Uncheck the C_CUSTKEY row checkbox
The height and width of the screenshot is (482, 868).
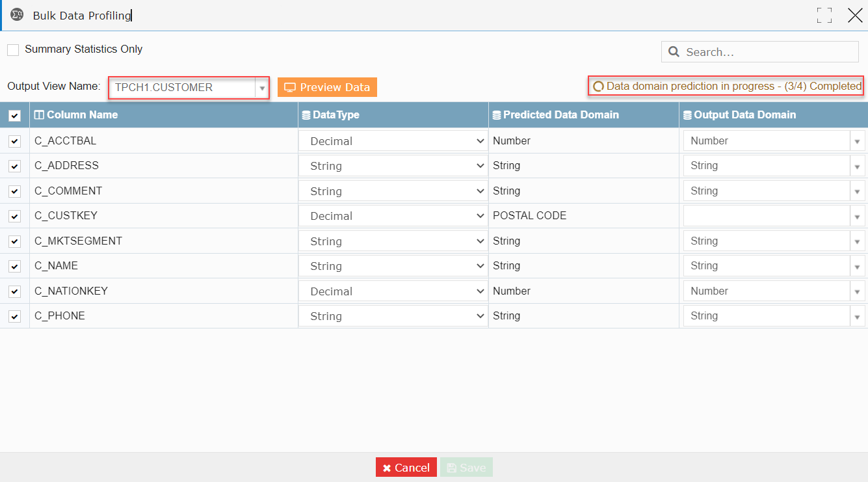[x=14, y=216]
